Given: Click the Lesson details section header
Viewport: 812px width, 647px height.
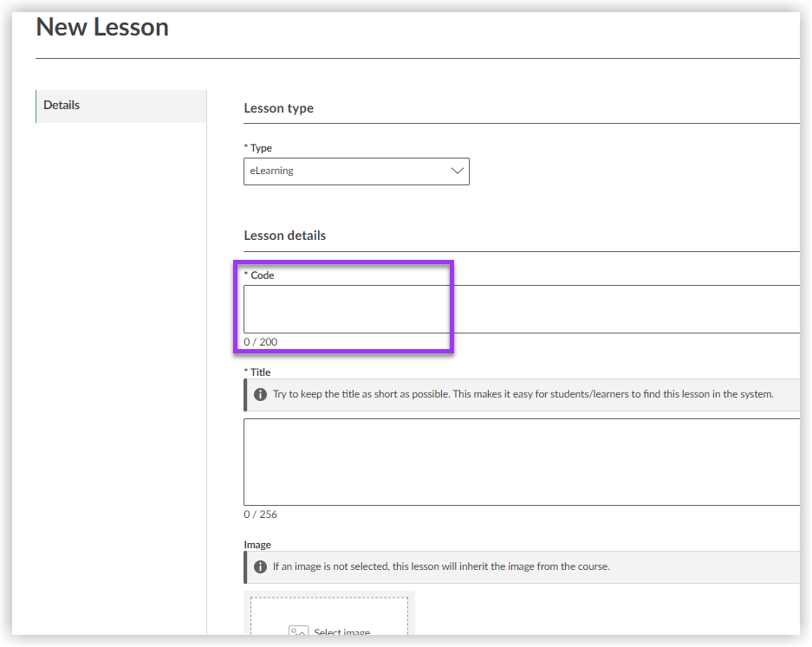Looking at the screenshot, I should (285, 235).
